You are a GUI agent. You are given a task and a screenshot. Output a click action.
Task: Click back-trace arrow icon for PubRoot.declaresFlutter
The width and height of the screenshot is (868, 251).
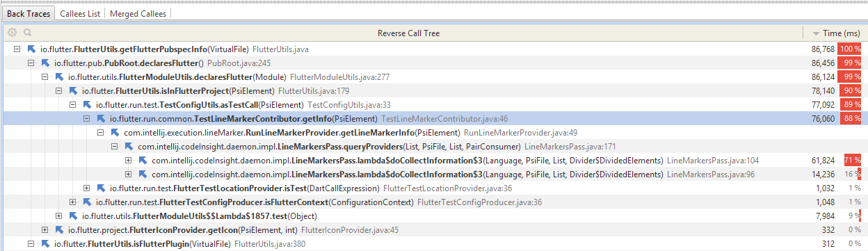(x=45, y=63)
